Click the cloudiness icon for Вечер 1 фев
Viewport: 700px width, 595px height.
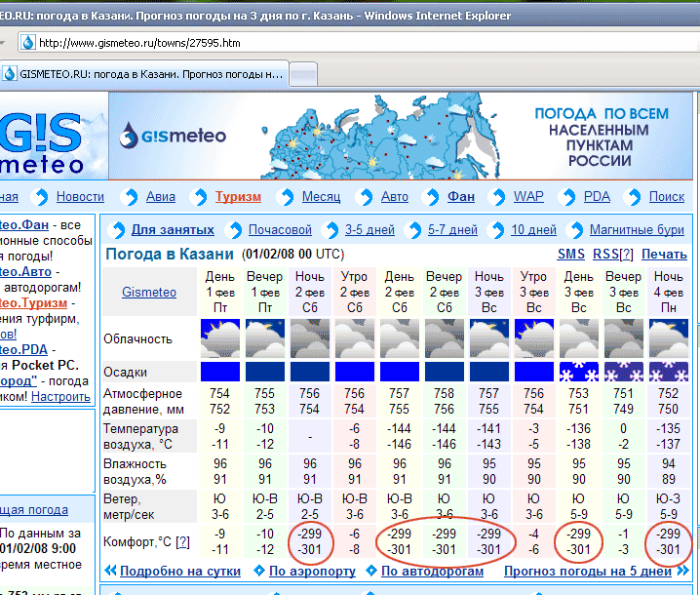click(x=265, y=338)
